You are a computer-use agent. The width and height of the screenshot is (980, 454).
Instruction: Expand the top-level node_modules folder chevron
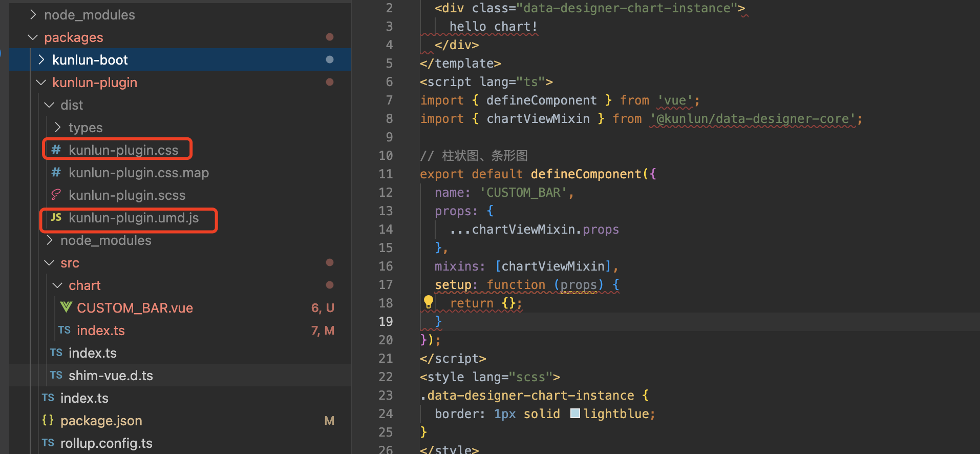coord(33,15)
